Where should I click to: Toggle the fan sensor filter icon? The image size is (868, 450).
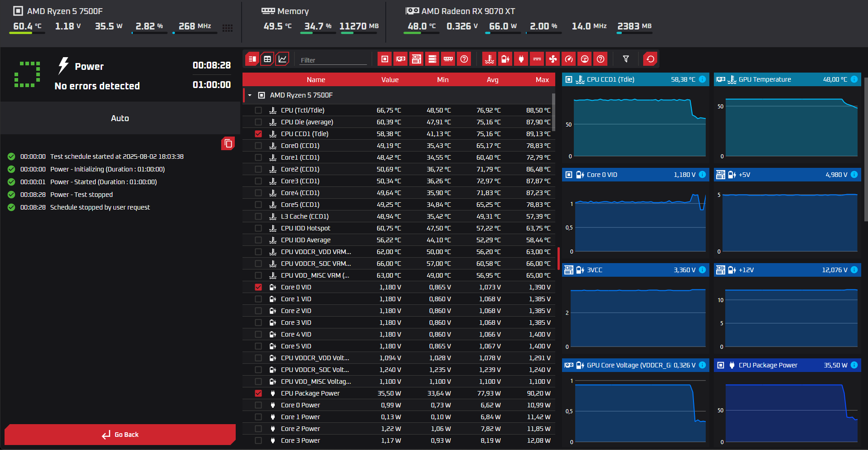tap(553, 59)
